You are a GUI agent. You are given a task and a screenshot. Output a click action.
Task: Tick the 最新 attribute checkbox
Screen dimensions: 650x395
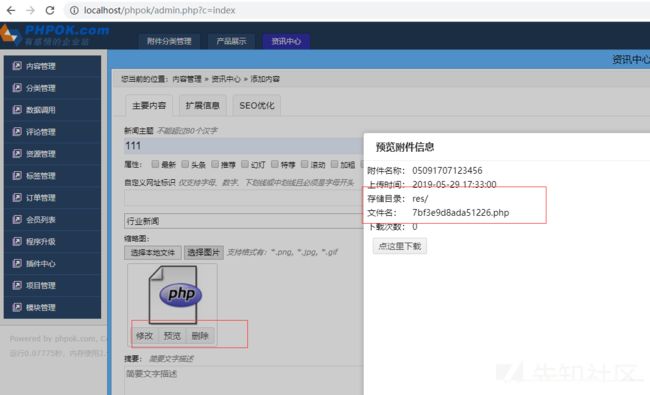pyautogui.click(x=155, y=164)
